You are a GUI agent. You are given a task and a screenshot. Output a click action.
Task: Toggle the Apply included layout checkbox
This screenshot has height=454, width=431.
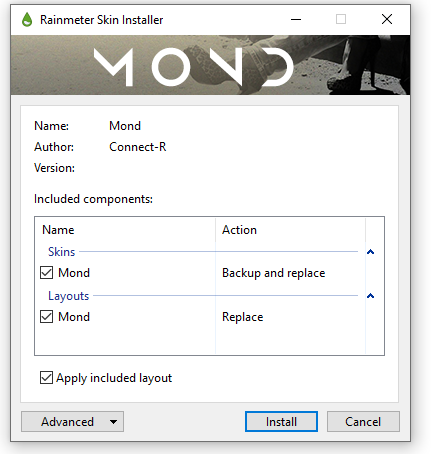coord(46,378)
